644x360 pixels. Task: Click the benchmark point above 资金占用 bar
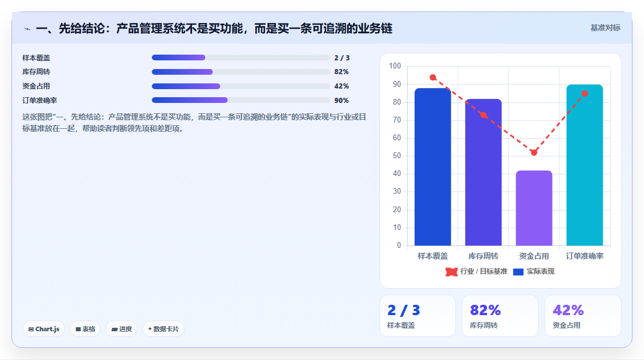pyautogui.click(x=534, y=152)
